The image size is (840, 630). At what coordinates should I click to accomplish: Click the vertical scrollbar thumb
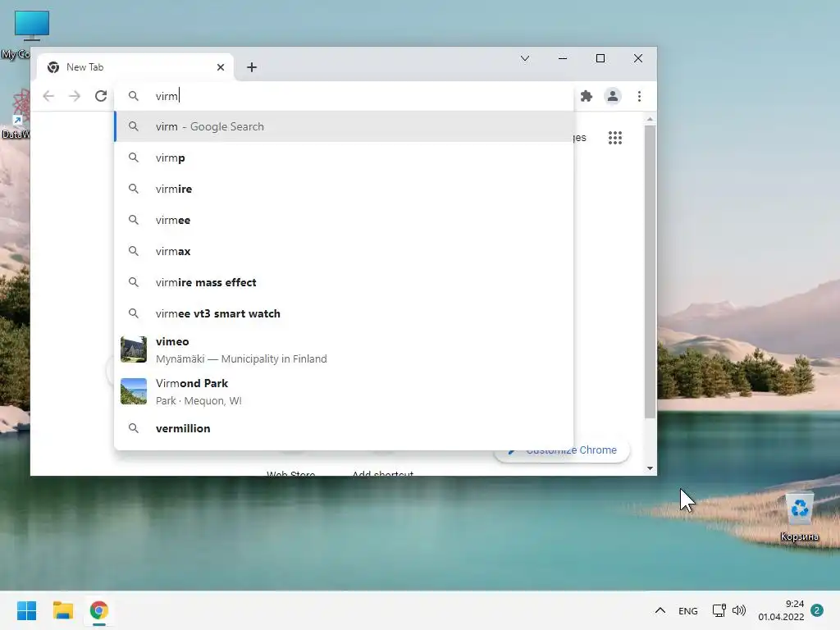[x=650, y=272]
